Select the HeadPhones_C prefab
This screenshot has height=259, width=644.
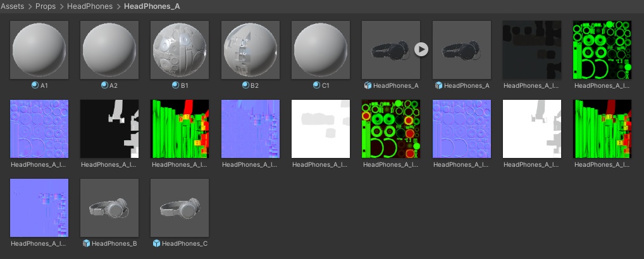pos(180,208)
